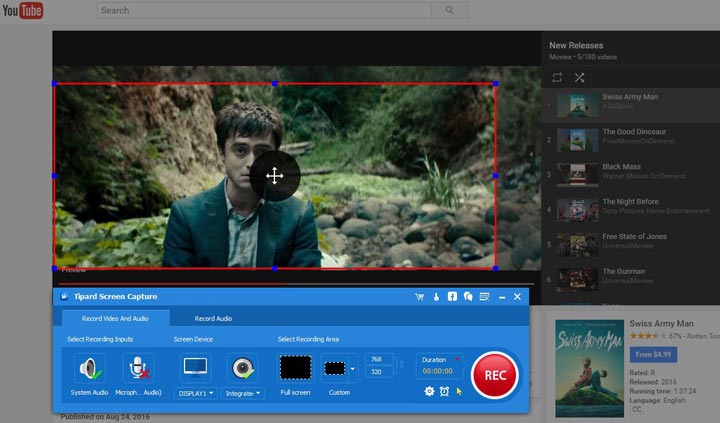
Task: Click the YouTube search magnifier button
Action: click(450, 11)
